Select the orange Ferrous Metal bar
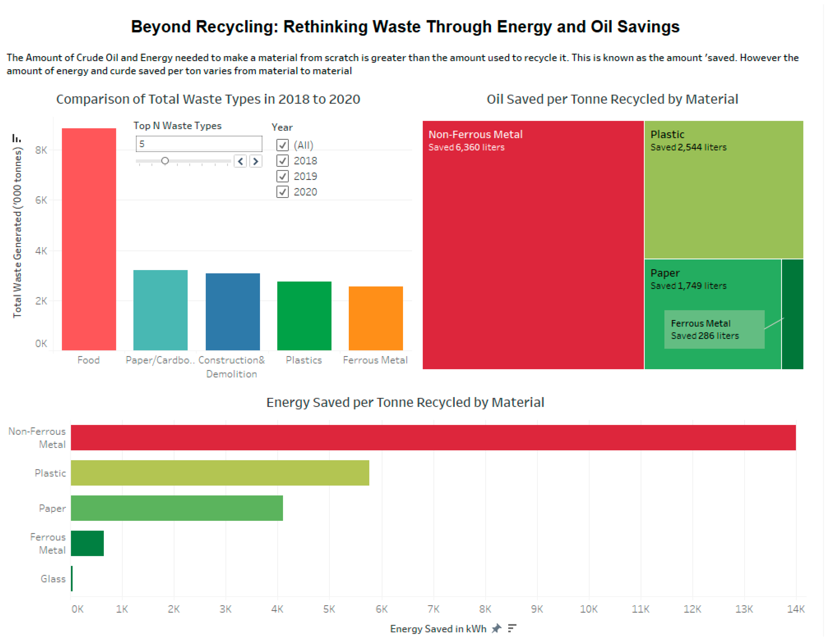Screen dimensions: 840x643 tap(376, 318)
